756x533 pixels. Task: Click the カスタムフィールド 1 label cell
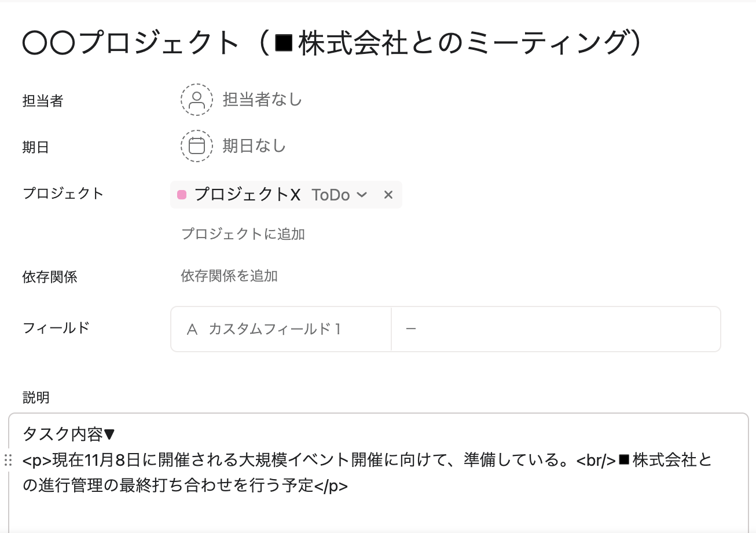click(x=281, y=329)
